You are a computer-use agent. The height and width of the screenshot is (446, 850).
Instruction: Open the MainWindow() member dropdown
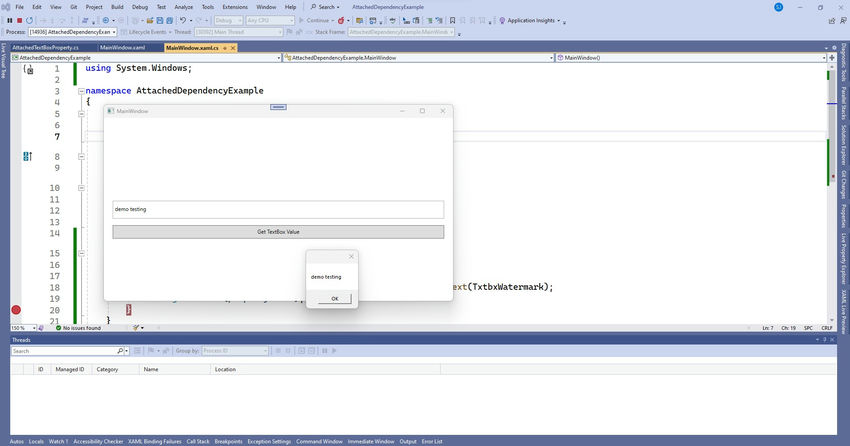691,57
